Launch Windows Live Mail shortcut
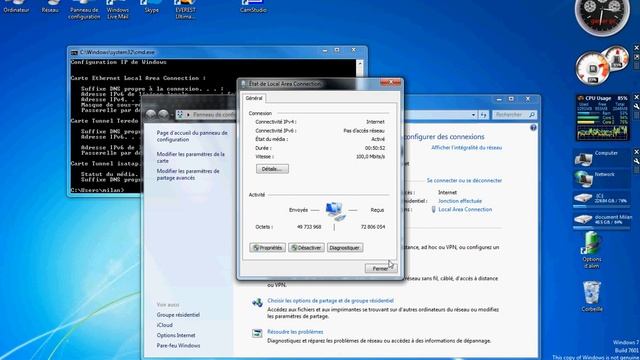This screenshot has width=640, height=360. pyautogui.click(x=118, y=10)
